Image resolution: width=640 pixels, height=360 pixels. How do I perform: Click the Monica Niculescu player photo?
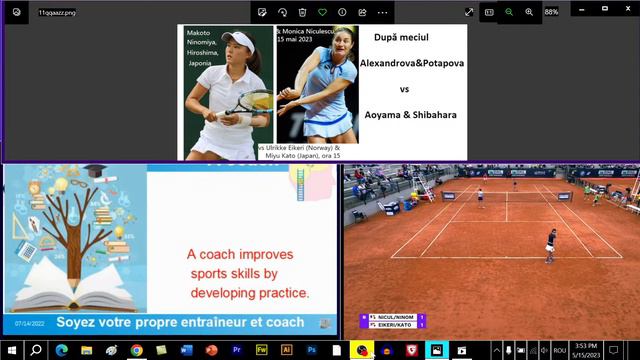tap(318, 84)
